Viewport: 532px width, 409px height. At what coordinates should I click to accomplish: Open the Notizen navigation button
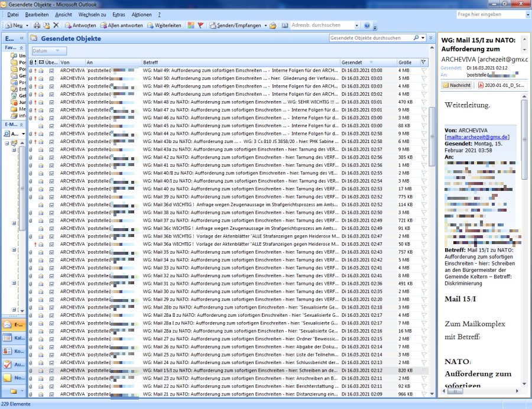[13, 378]
